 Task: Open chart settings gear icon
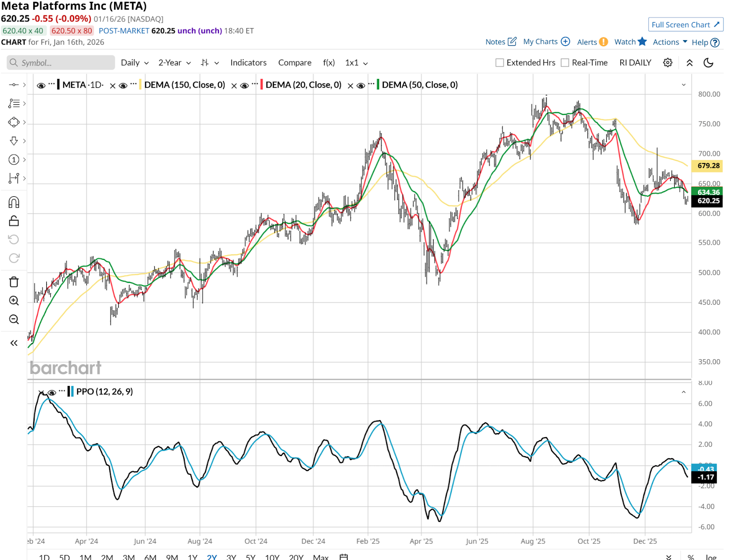click(x=667, y=63)
